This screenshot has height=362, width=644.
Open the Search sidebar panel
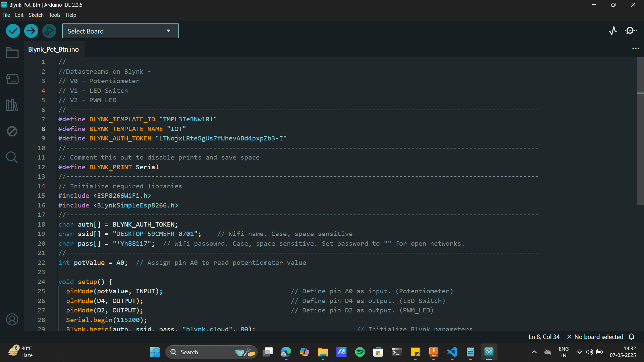point(12,157)
